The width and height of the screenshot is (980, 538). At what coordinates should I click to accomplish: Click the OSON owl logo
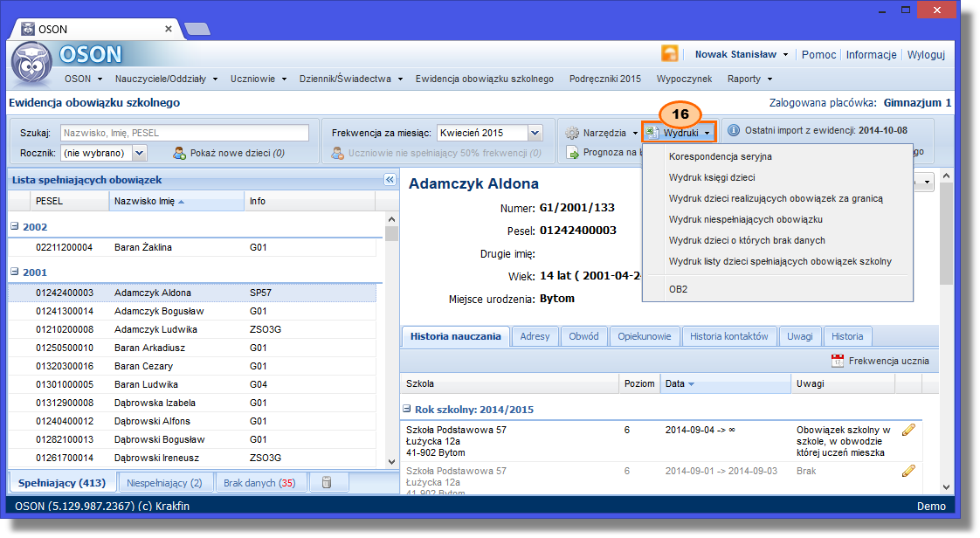click(31, 64)
